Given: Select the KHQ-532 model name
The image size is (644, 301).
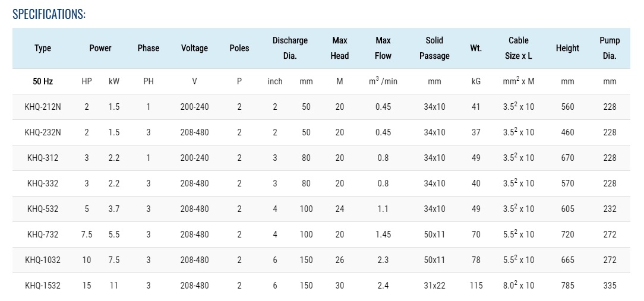Looking at the screenshot, I should point(43,209).
